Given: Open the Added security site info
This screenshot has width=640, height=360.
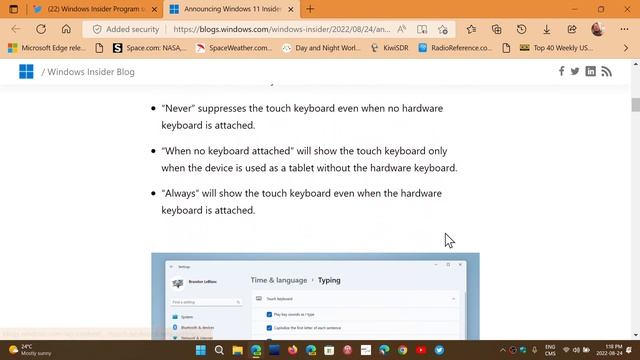Looking at the screenshot, I should tap(126, 29).
